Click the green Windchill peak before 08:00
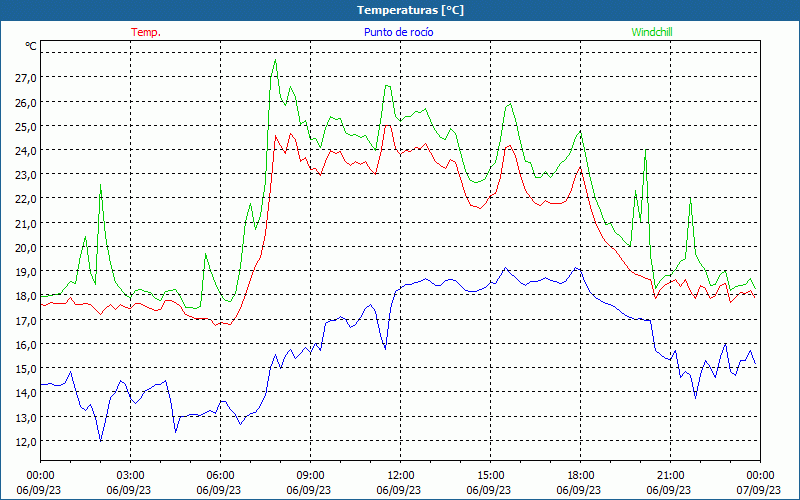The width and height of the screenshot is (800, 500). (x=276, y=60)
